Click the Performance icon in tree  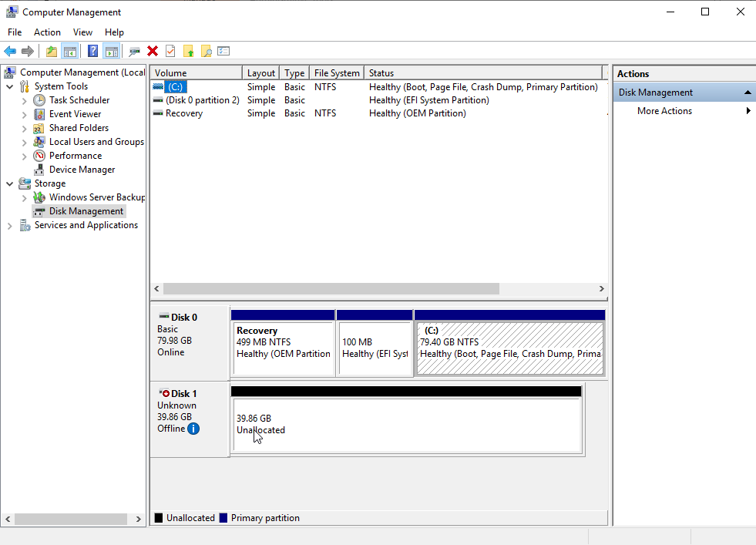click(x=39, y=156)
